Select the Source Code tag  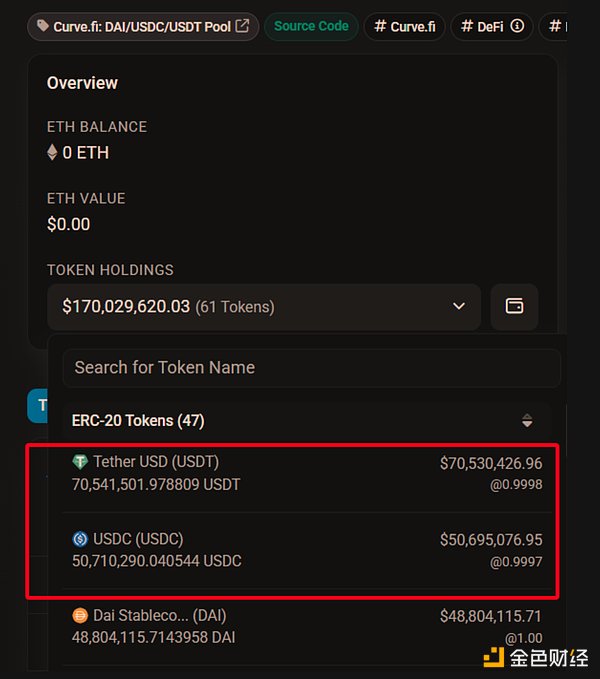[311, 27]
